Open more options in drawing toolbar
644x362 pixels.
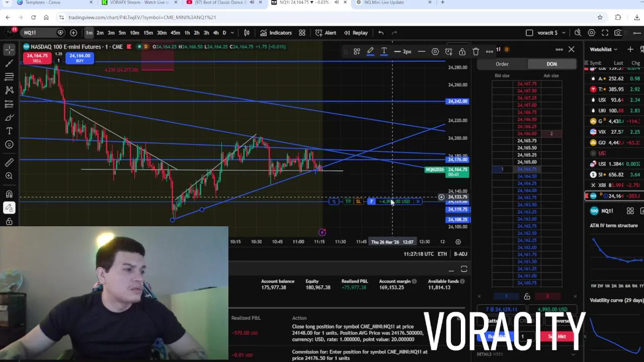[490, 51]
